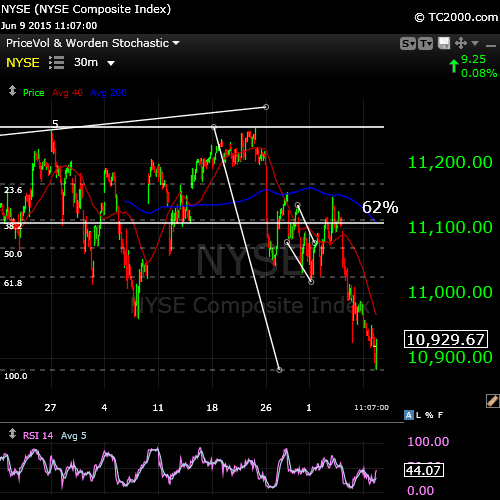Open the gray chart options triangle menu
This screenshot has width=500, height=500.
475,43
